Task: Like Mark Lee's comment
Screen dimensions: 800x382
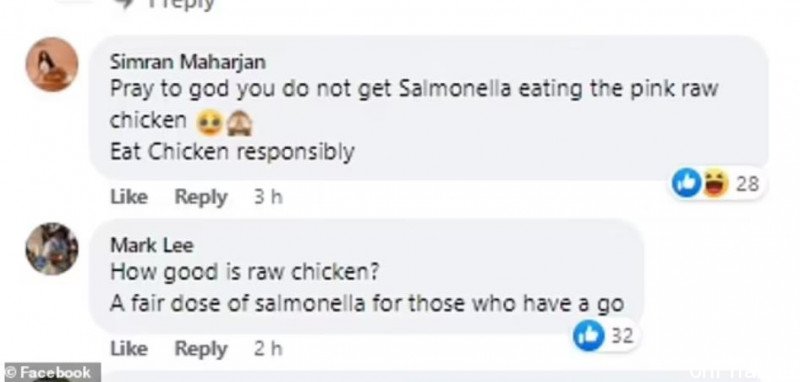Action: tap(129, 349)
